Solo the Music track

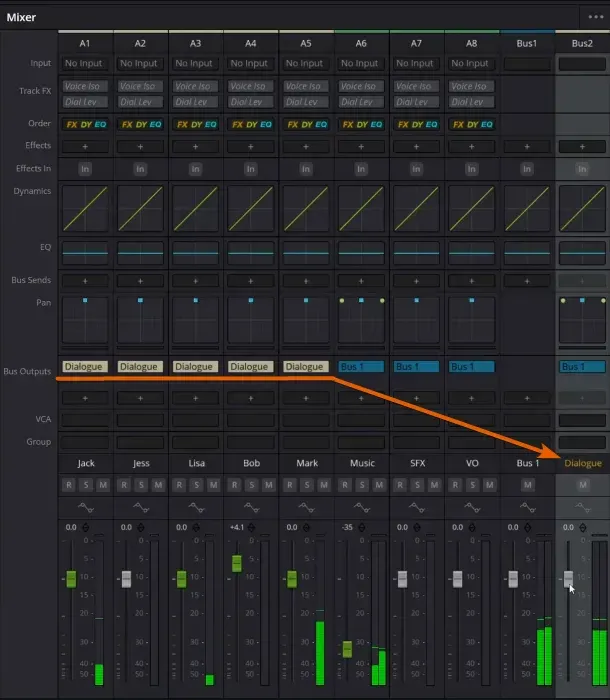click(362, 485)
